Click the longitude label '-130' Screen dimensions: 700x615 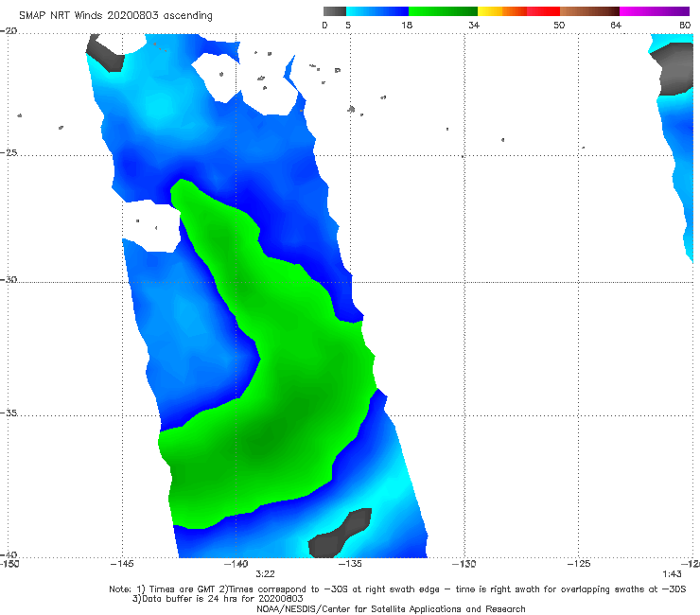click(464, 564)
